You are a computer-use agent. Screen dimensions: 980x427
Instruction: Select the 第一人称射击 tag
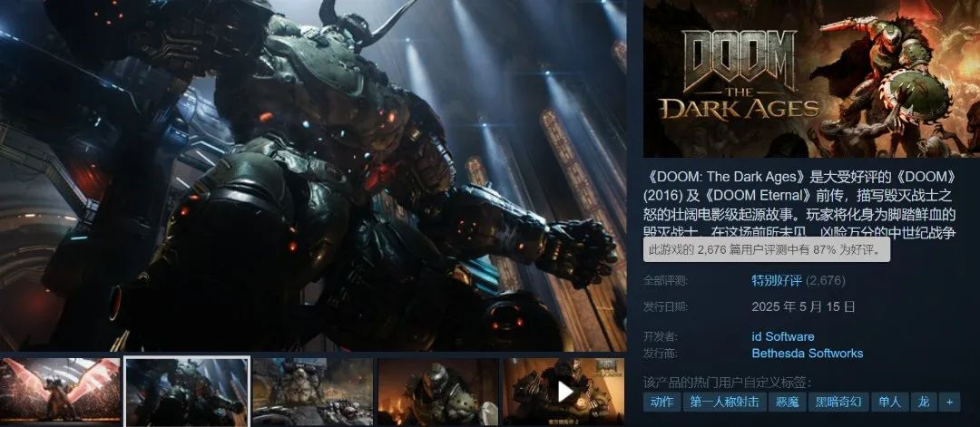(x=724, y=402)
